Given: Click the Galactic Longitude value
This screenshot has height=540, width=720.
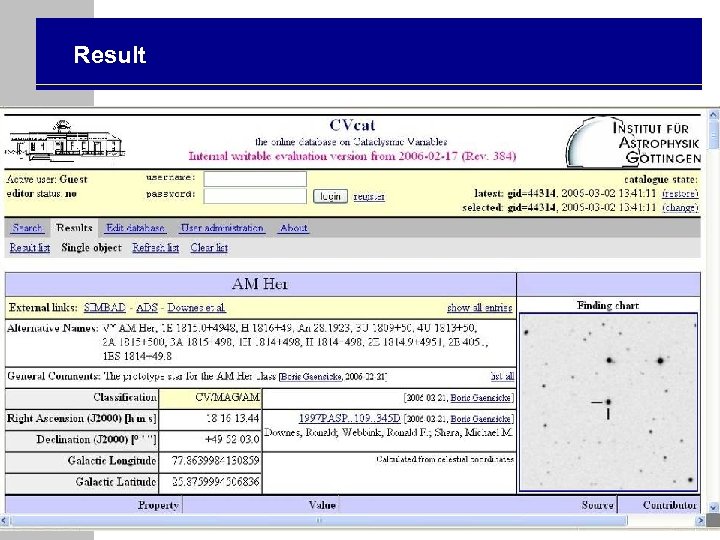Looking at the screenshot, I should [x=215, y=460].
